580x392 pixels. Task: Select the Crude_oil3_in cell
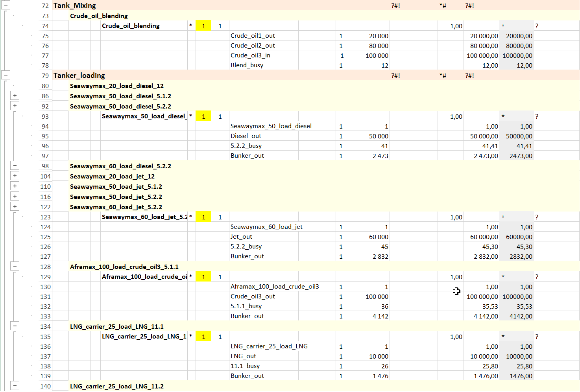tap(250, 55)
